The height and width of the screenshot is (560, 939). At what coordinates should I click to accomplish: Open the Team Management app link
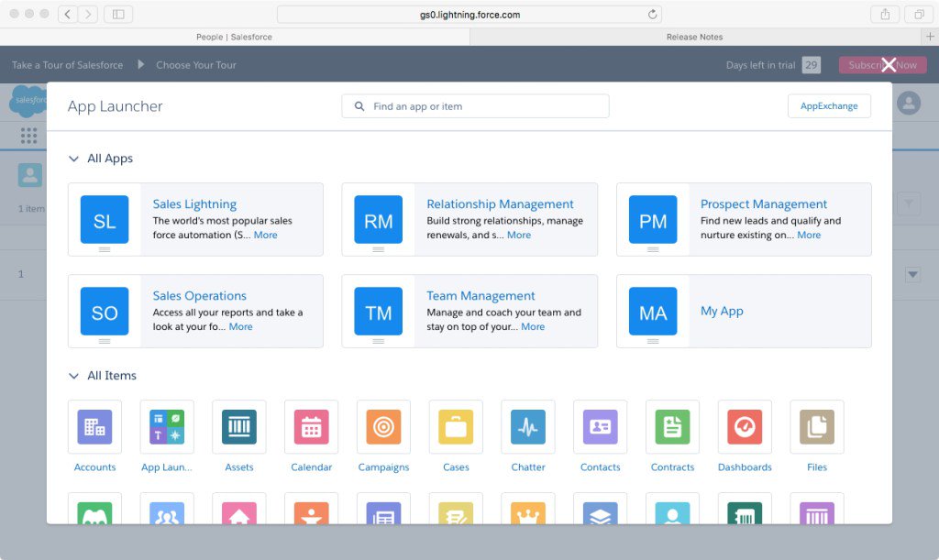[481, 295]
